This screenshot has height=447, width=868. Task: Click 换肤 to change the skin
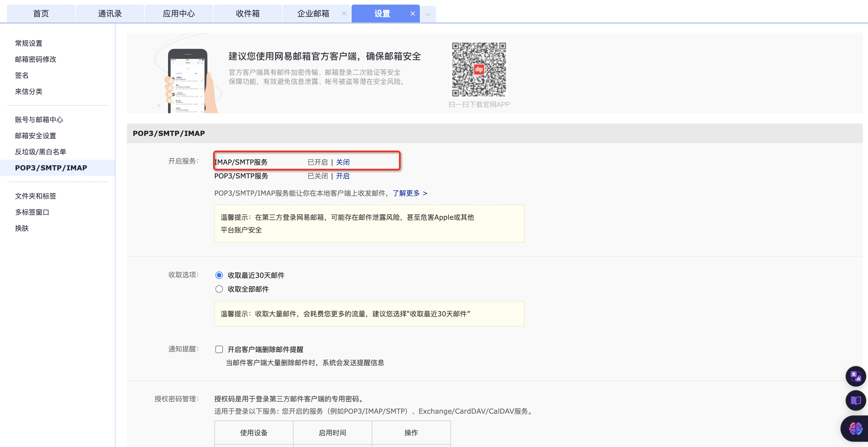click(x=21, y=228)
